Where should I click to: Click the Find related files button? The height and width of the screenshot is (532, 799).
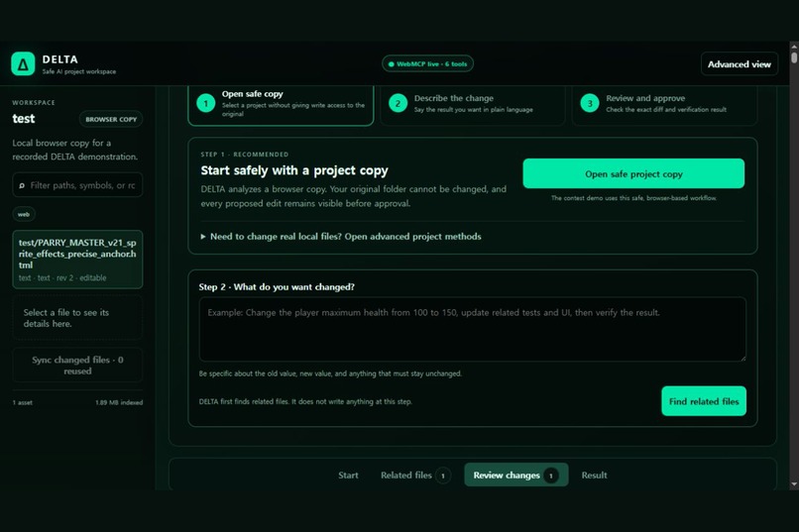click(x=704, y=401)
